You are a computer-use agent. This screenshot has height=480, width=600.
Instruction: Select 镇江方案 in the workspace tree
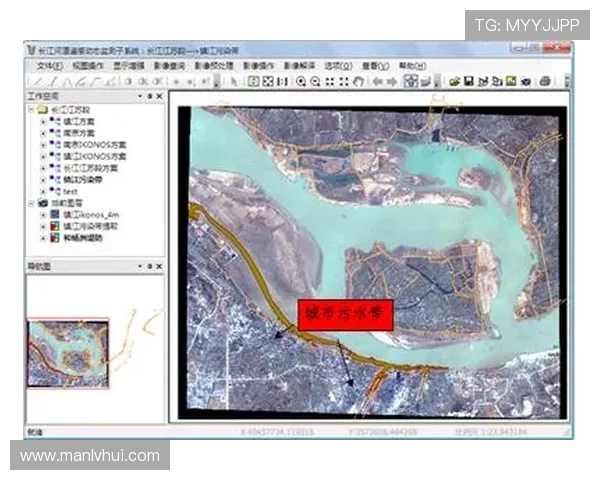(78, 122)
